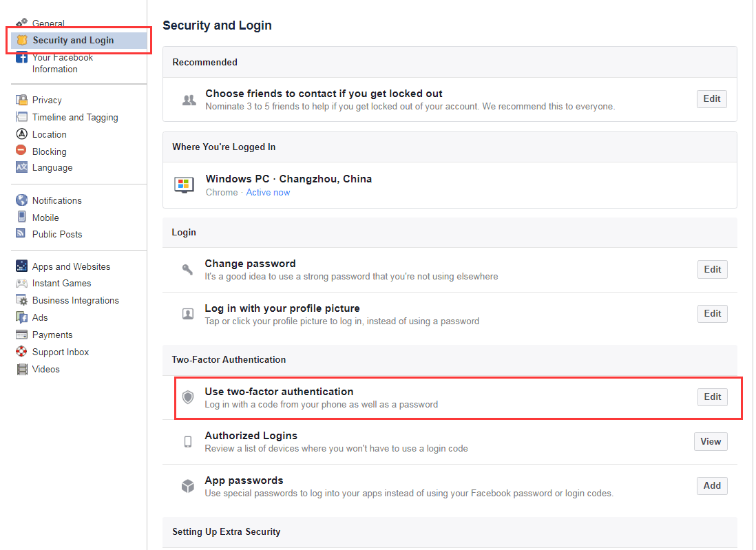The width and height of the screenshot is (756, 550).
Task: View your Authorized Logins list
Action: [x=711, y=441]
